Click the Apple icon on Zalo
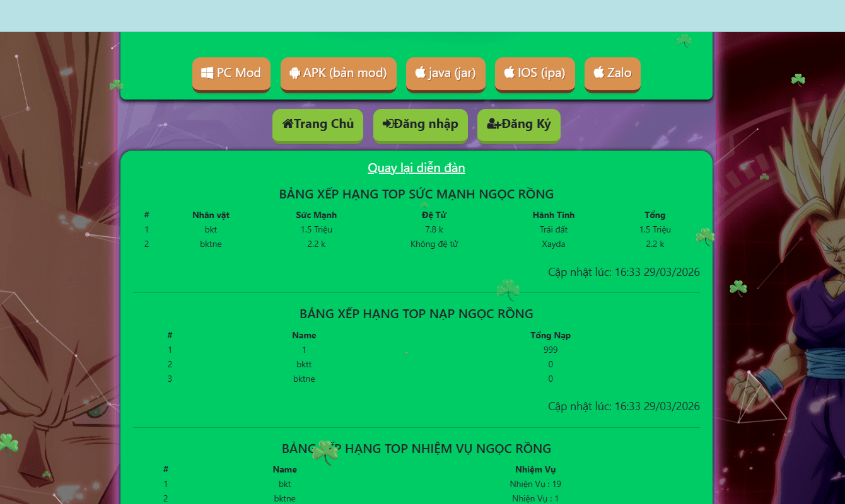 [599, 72]
